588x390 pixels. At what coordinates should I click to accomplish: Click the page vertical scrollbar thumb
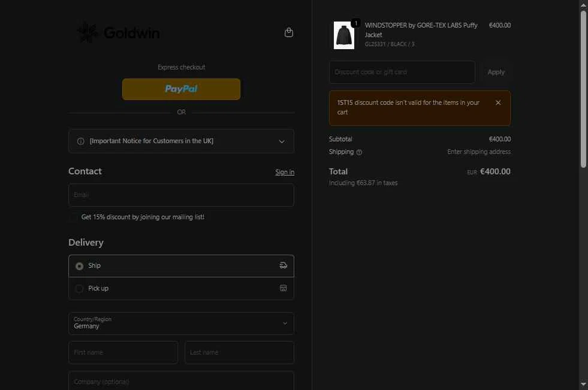583,89
